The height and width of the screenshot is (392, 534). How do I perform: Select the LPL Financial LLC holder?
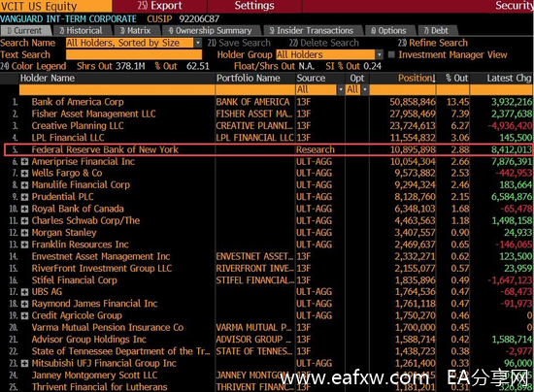pos(68,138)
